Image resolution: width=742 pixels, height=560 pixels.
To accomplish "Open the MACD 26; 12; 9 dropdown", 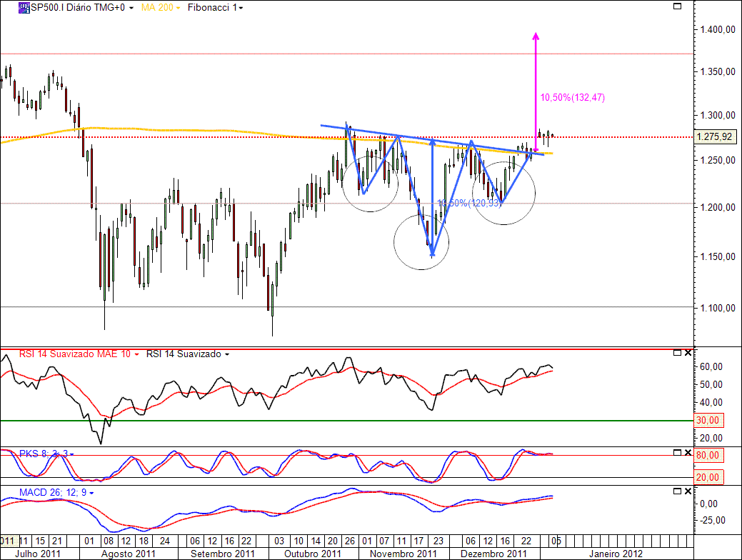I will (91, 493).
